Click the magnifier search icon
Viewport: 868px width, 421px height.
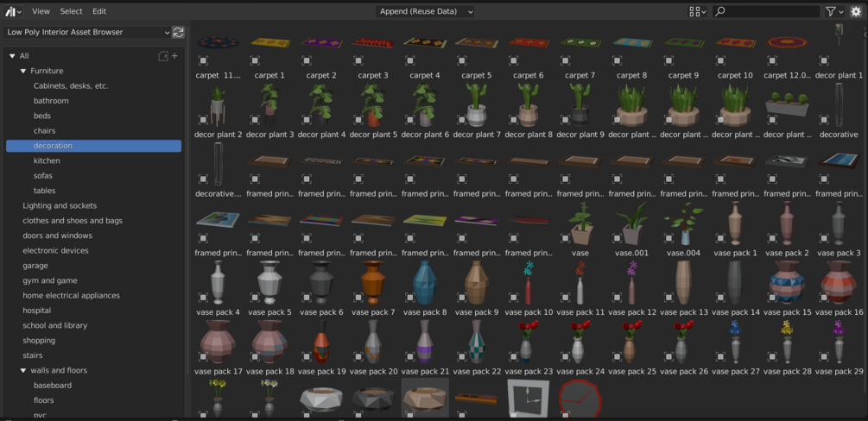click(x=719, y=11)
